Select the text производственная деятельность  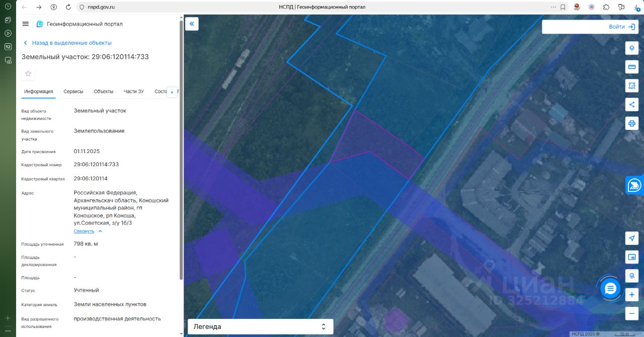click(x=117, y=318)
